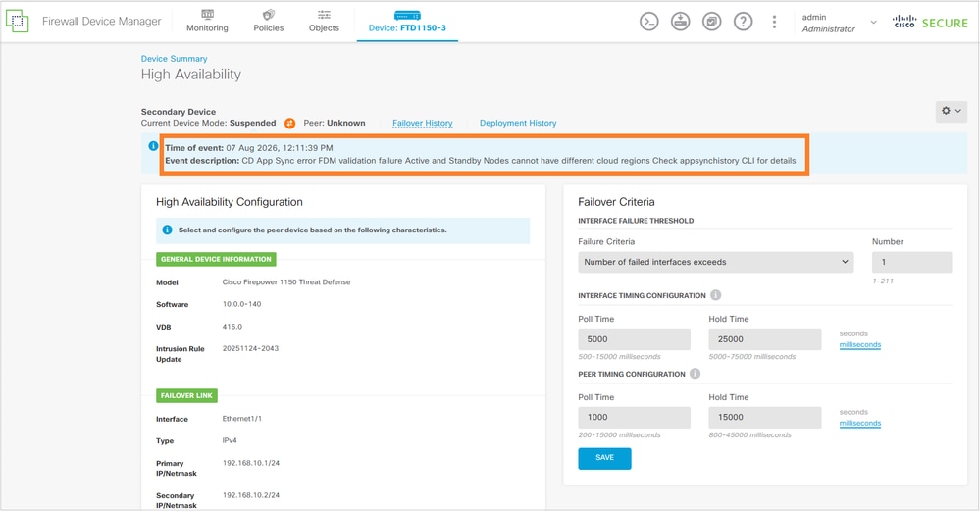Open the Failure Criteria dropdown
This screenshot has width=980, height=511.
tap(715, 263)
